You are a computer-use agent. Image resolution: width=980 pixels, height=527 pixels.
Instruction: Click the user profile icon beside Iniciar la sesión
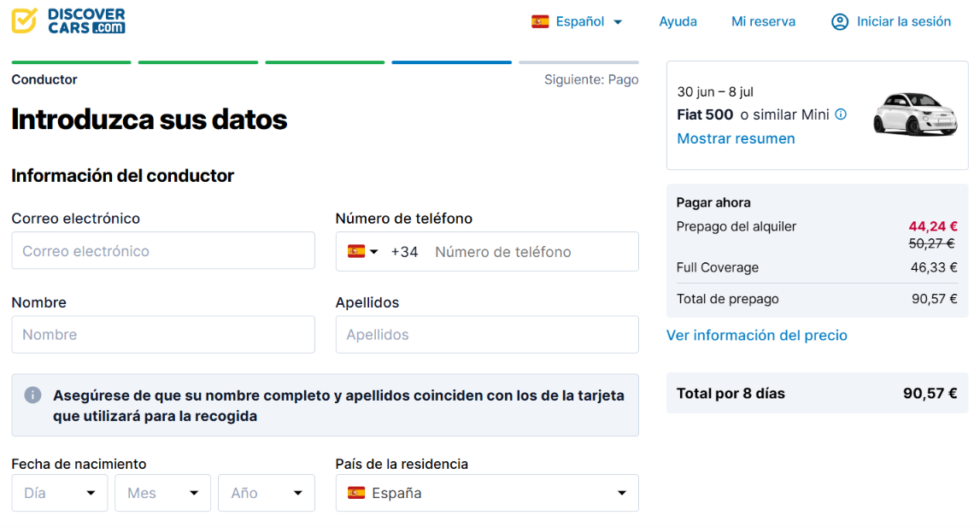point(839,22)
